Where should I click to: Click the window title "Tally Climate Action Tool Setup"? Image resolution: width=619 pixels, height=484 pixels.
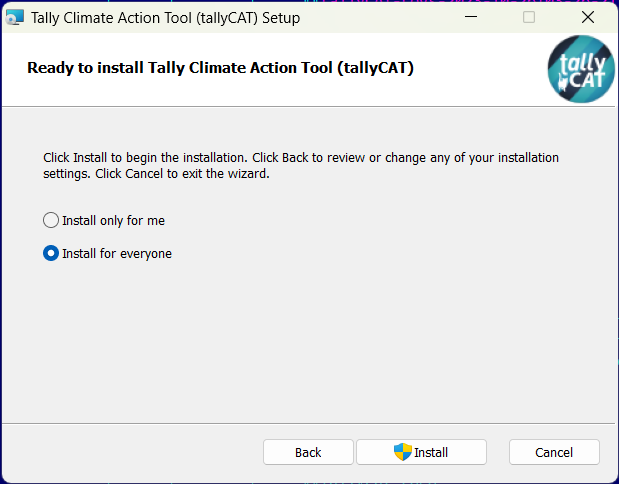coord(165,17)
